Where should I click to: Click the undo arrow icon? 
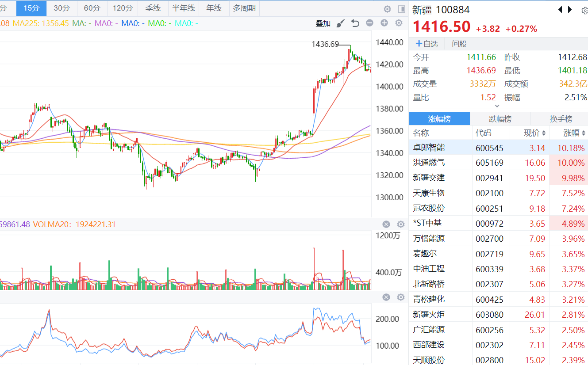click(355, 23)
